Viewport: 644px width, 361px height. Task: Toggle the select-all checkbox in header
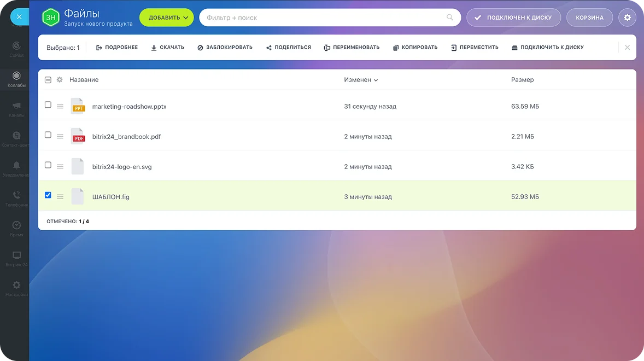48,80
